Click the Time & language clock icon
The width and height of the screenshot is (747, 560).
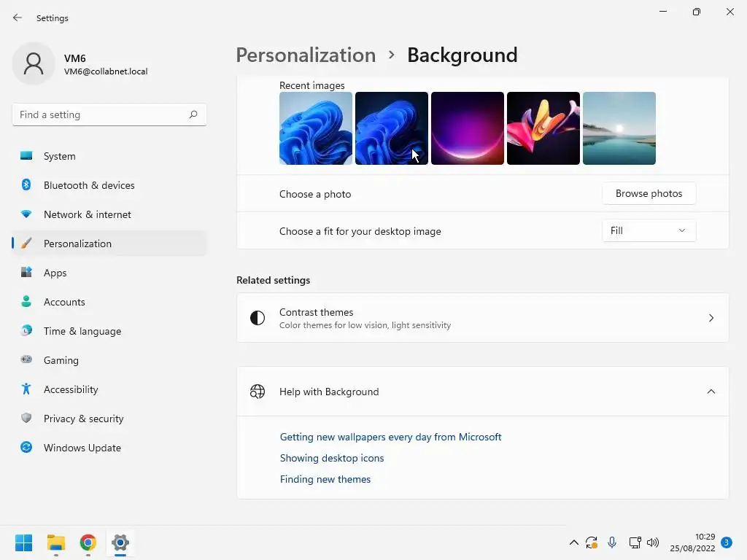point(26,330)
